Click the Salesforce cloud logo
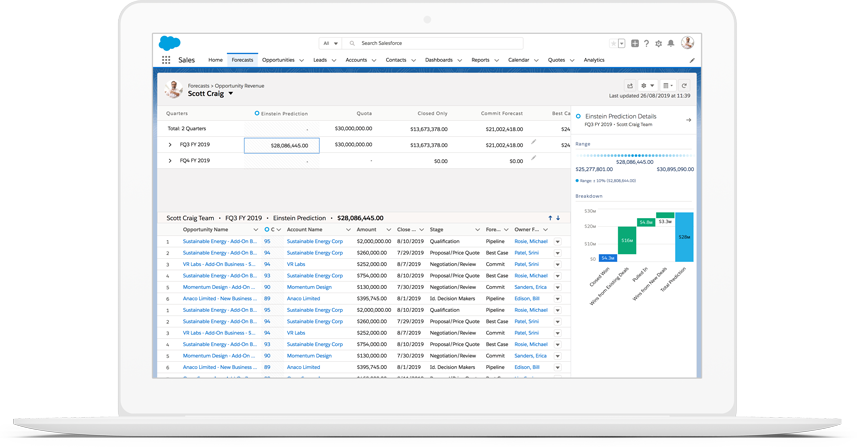 click(x=169, y=43)
